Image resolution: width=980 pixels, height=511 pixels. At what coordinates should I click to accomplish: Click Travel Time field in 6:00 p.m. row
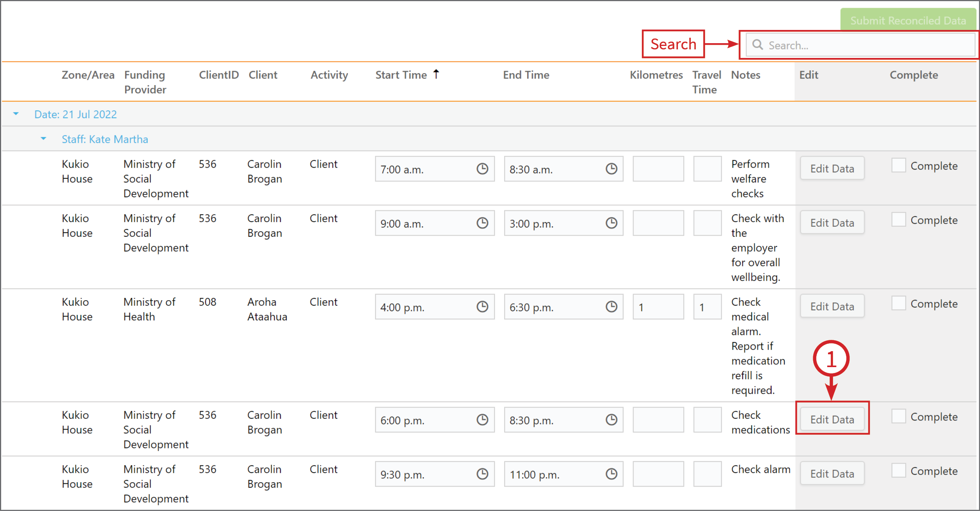pos(707,420)
